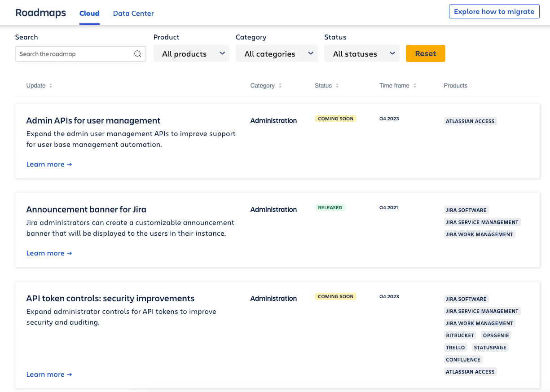This screenshot has width=550, height=392.
Task: Switch to the Data Center tab
Action: point(133,13)
